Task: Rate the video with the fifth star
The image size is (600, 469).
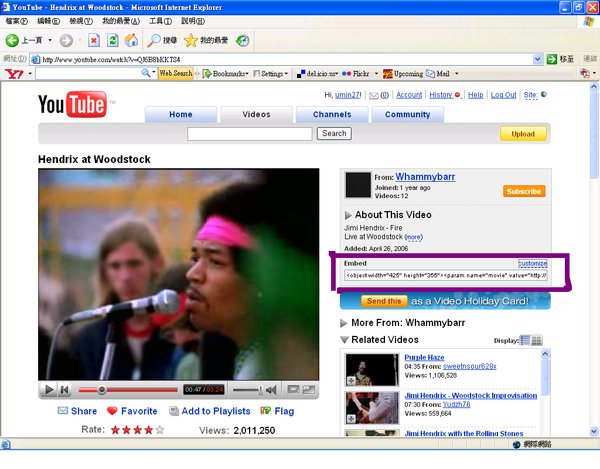Action: (160, 430)
